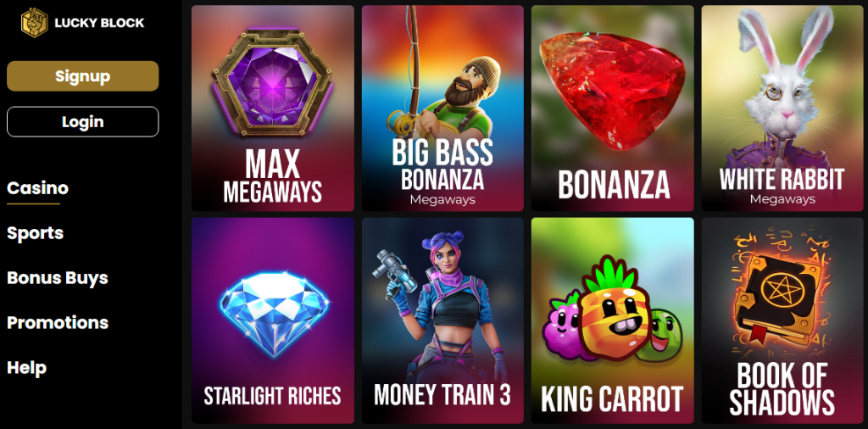Image resolution: width=868 pixels, height=429 pixels.
Task: Click the pentagram book icon
Action: click(780, 297)
